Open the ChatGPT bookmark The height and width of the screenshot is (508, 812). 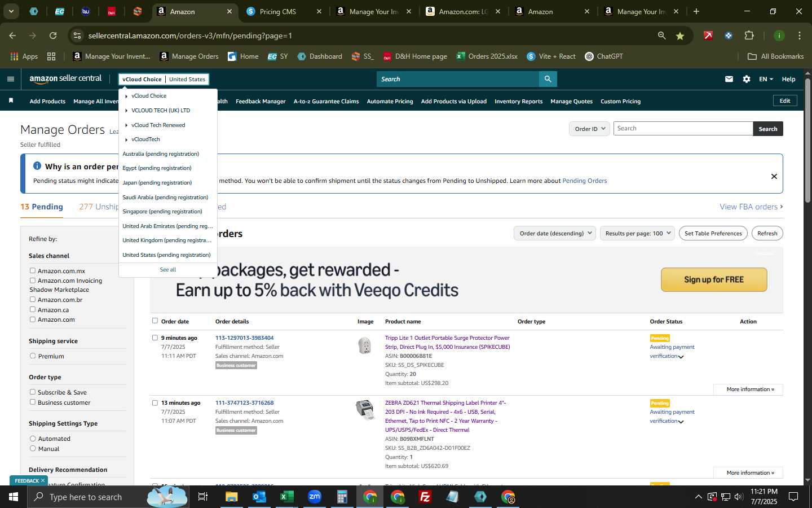click(604, 56)
